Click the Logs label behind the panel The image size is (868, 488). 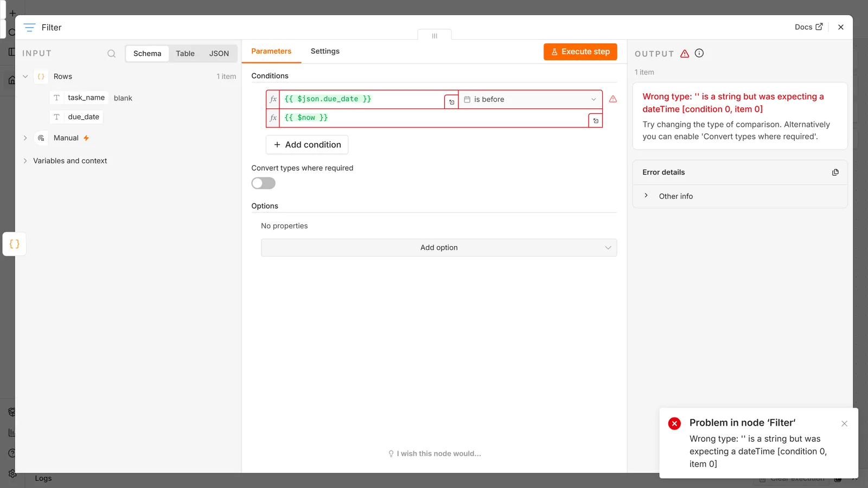tap(43, 479)
